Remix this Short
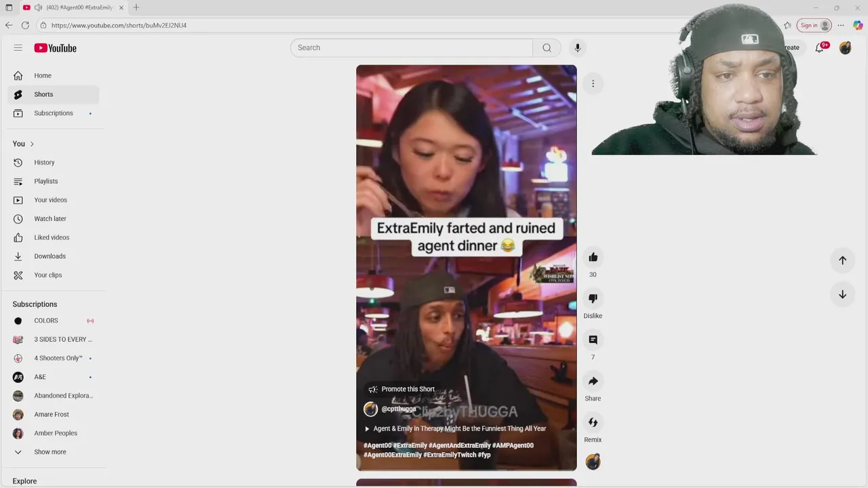This screenshot has width=868, height=488. (x=593, y=422)
